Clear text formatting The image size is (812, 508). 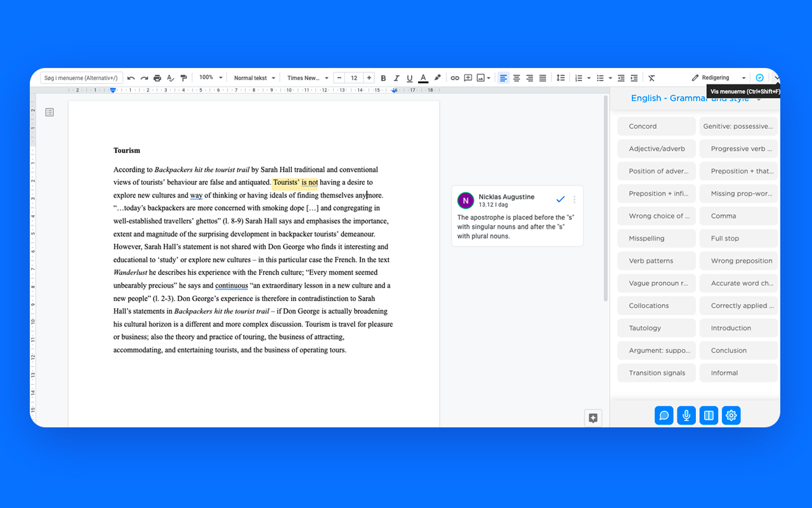coord(652,78)
